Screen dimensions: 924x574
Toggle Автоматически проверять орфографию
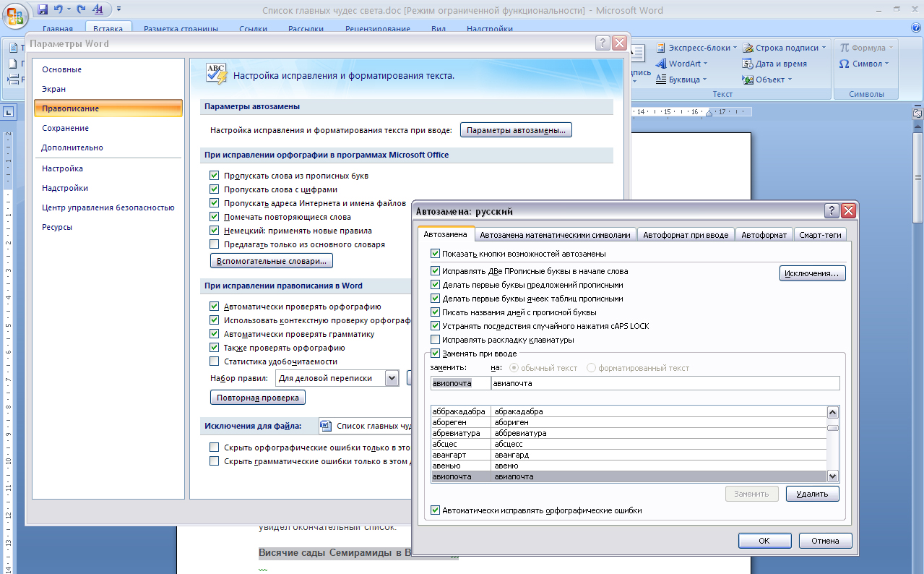point(214,307)
